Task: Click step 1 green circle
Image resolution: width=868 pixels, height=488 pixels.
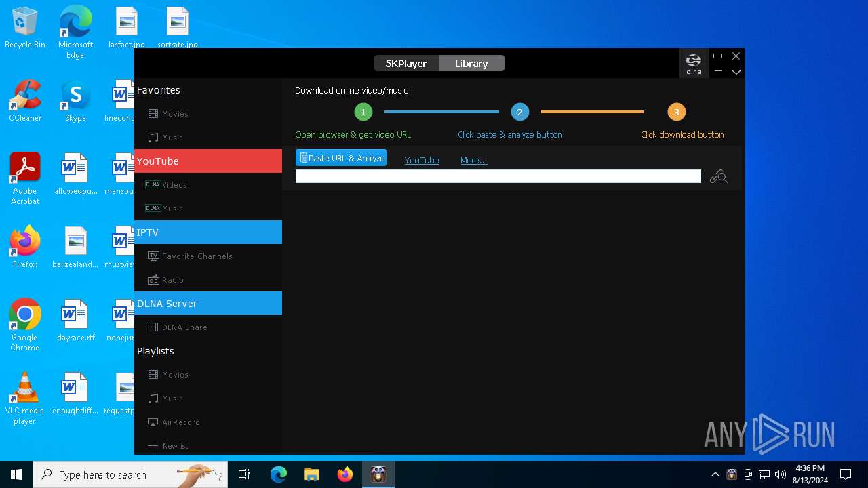Action: (x=363, y=112)
